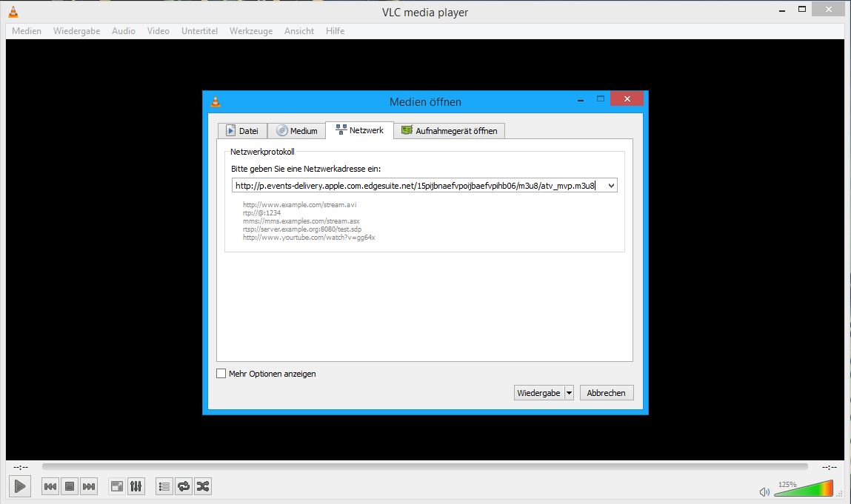851x504 pixels.
Task: Click the Abbrechen button
Action: (607, 393)
